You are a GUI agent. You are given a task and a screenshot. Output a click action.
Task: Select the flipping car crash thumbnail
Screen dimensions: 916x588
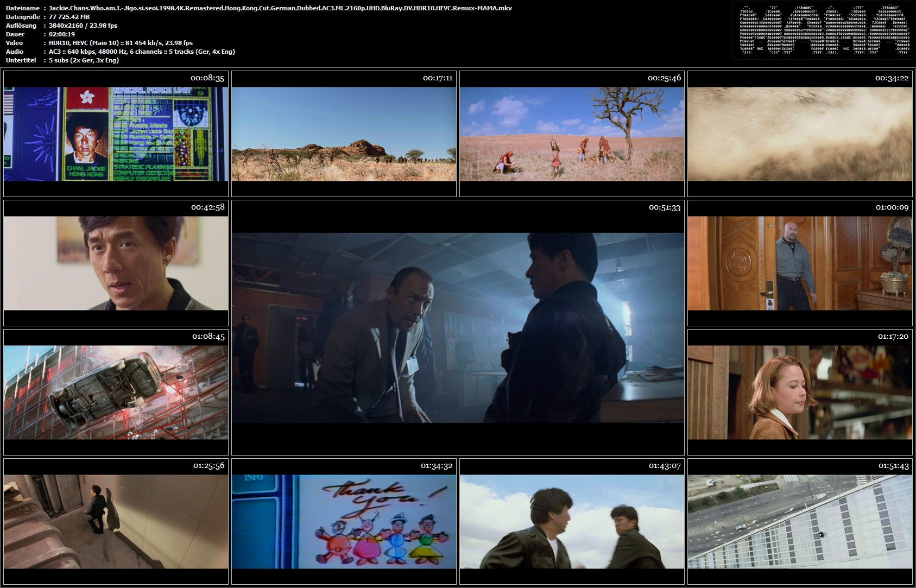pos(116,392)
